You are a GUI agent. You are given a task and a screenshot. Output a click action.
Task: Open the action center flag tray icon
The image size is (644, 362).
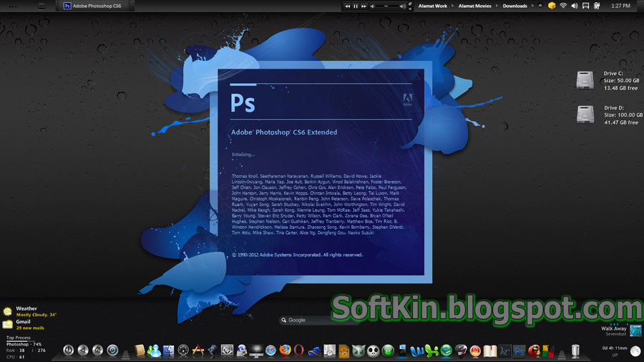pos(585,6)
